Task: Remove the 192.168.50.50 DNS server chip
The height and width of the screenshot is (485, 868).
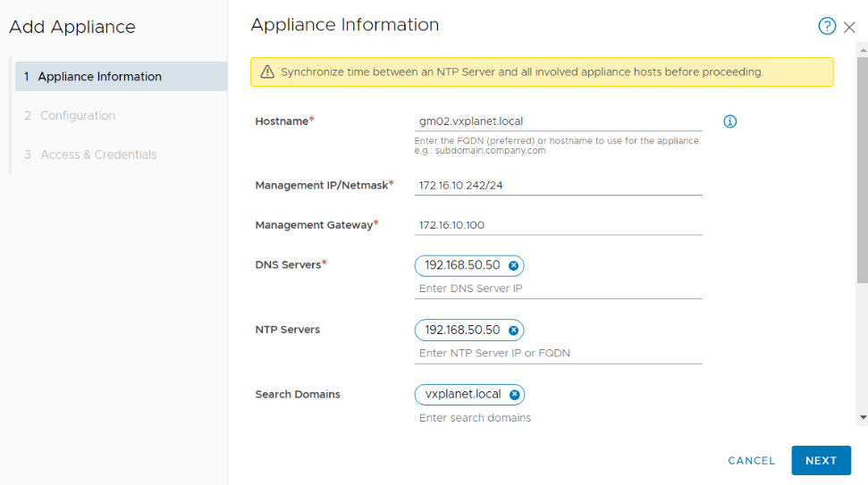Action: [x=513, y=266]
